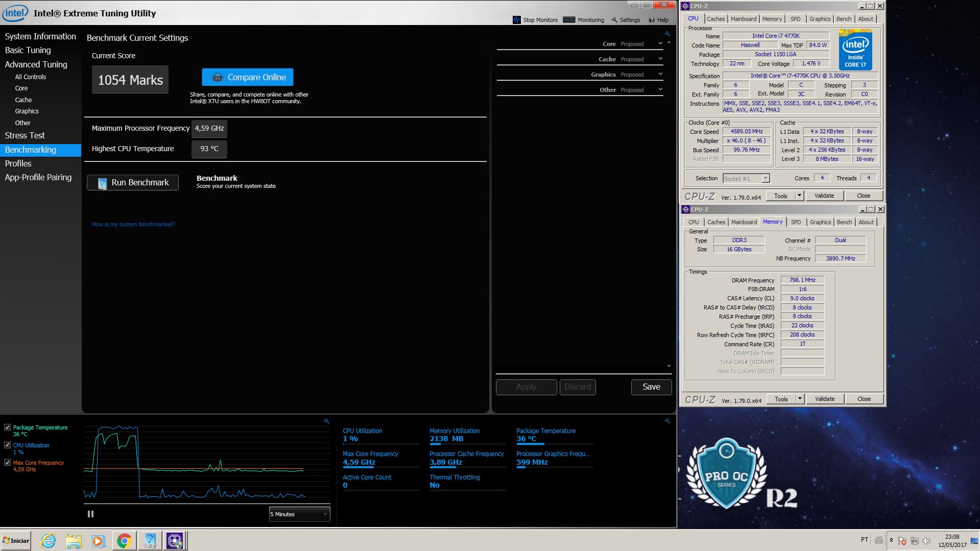This screenshot has height=551, width=980.
Task: Expand the Other Proposed section
Action: click(x=660, y=90)
